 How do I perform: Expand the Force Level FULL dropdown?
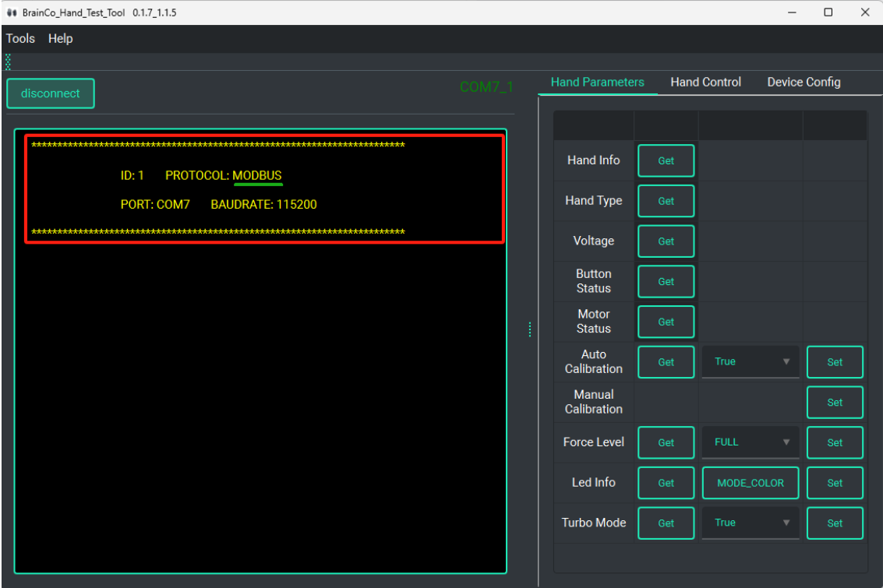[x=751, y=442]
